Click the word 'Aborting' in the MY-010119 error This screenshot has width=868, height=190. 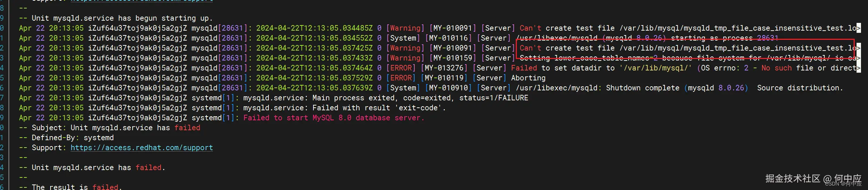coord(528,78)
